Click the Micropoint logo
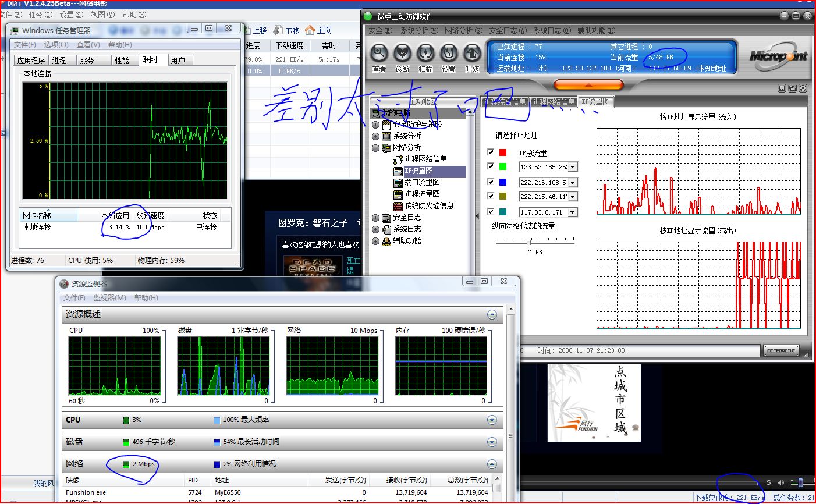 pos(778,55)
